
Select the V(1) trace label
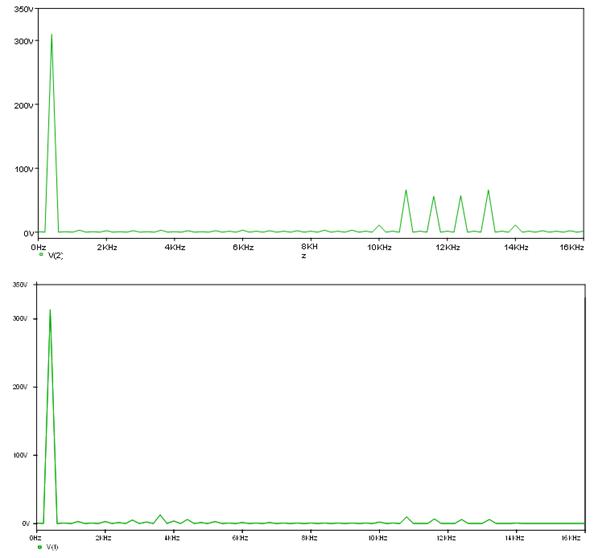pos(52,547)
